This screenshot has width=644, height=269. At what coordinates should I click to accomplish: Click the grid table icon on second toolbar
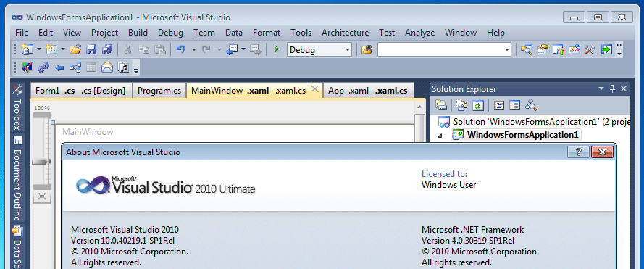click(91, 67)
